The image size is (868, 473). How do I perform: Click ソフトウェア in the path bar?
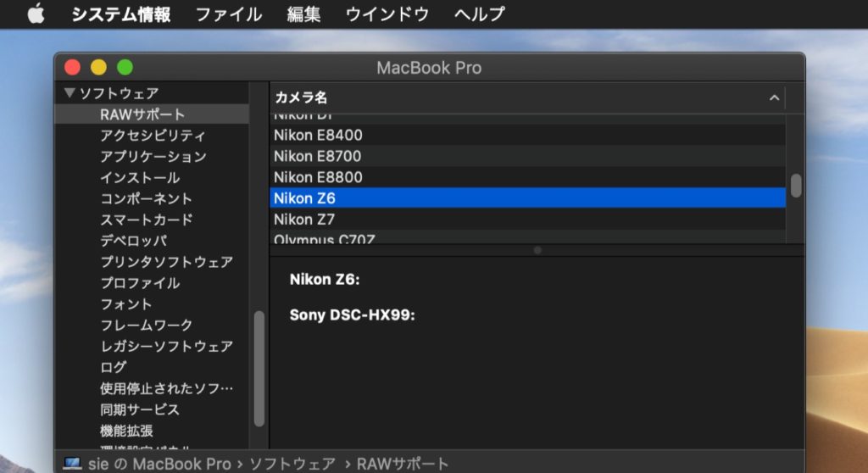coord(292,464)
